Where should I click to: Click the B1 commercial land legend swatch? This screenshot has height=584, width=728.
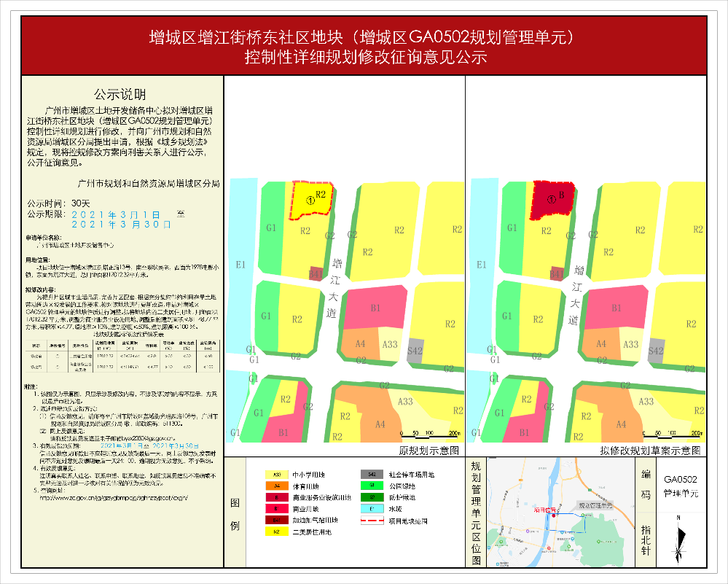pyautogui.click(x=277, y=509)
